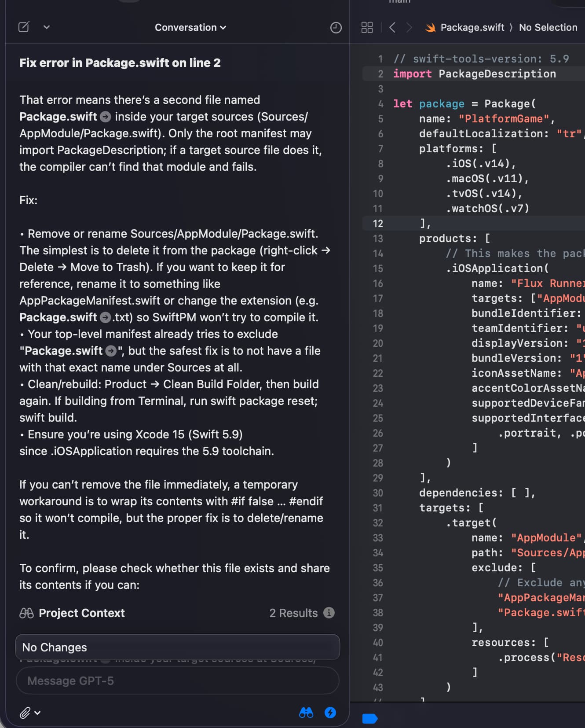Click the paperclip attachment icon
585x728 pixels.
click(25, 713)
